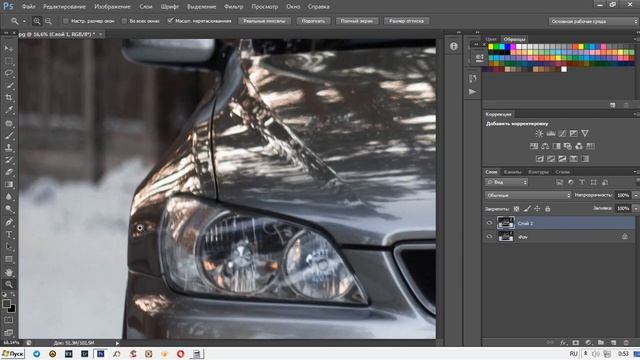The height and width of the screenshot is (360, 640).
Task: Select the Brush tool
Action: (x=9, y=135)
